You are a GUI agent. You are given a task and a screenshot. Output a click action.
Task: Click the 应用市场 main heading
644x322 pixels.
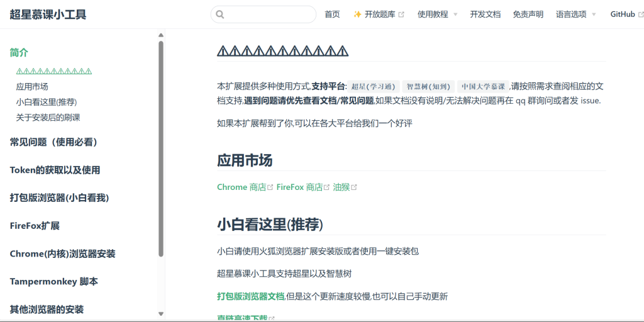(x=245, y=160)
